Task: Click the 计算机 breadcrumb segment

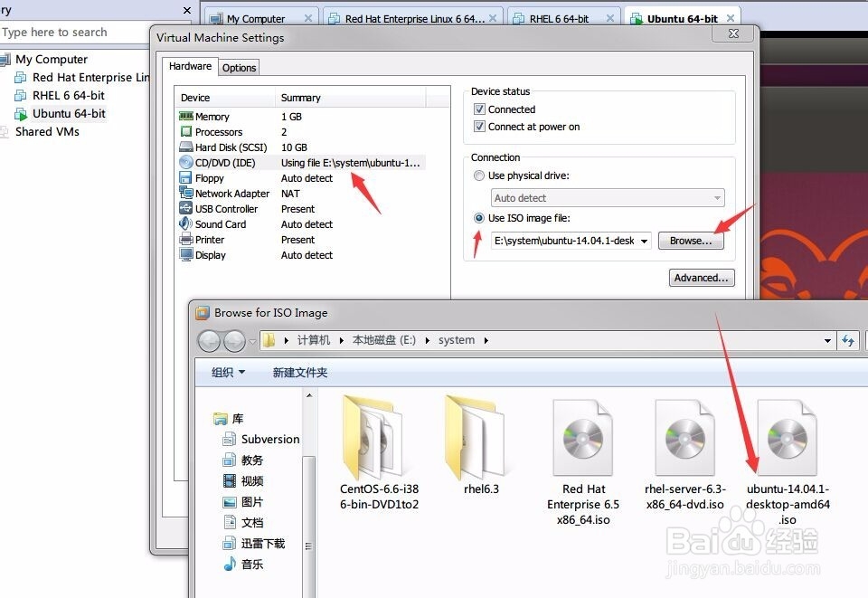Action: (314, 340)
